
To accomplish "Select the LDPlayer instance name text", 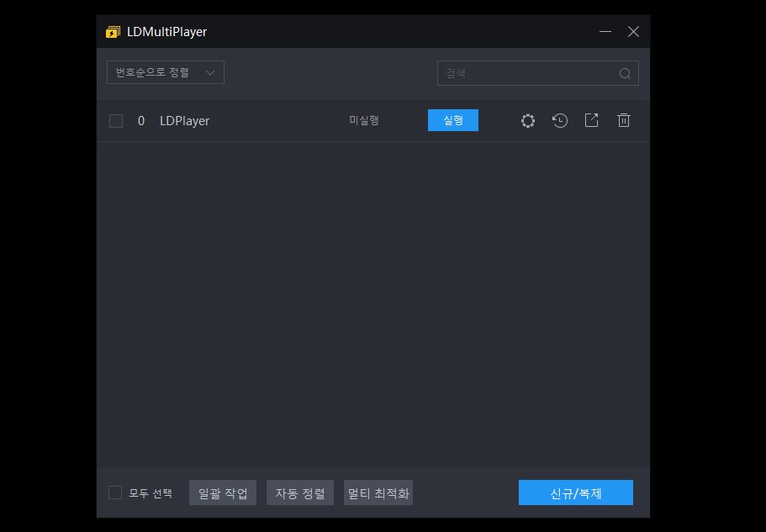I will (185, 120).
